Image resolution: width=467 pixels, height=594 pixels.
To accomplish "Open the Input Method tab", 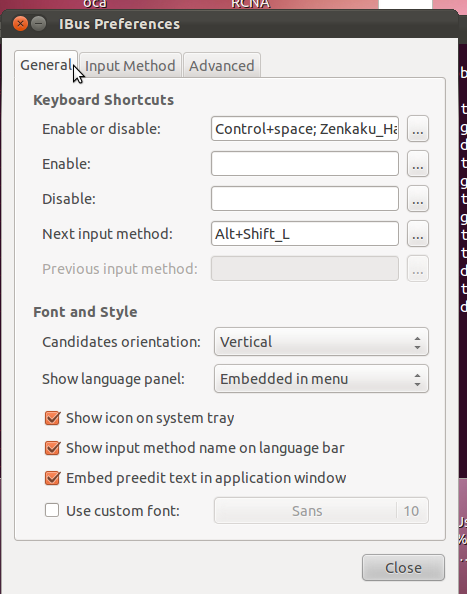I will click(x=130, y=66).
